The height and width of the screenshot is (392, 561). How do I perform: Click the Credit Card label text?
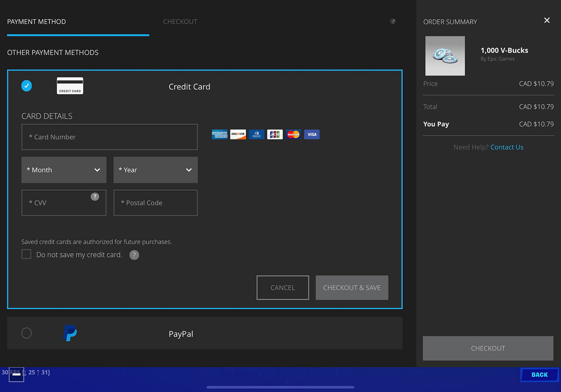(190, 87)
